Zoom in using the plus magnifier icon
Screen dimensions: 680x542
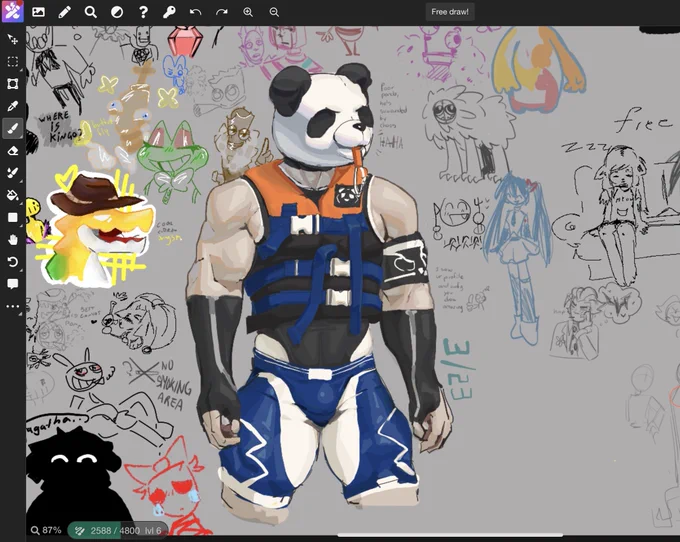pyautogui.click(x=248, y=12)
